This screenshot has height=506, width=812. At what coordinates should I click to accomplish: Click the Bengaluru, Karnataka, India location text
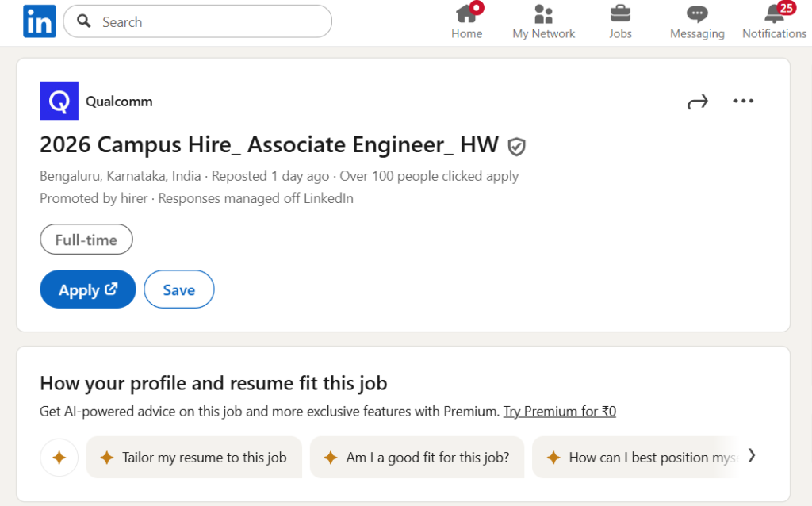coord(121,176)
